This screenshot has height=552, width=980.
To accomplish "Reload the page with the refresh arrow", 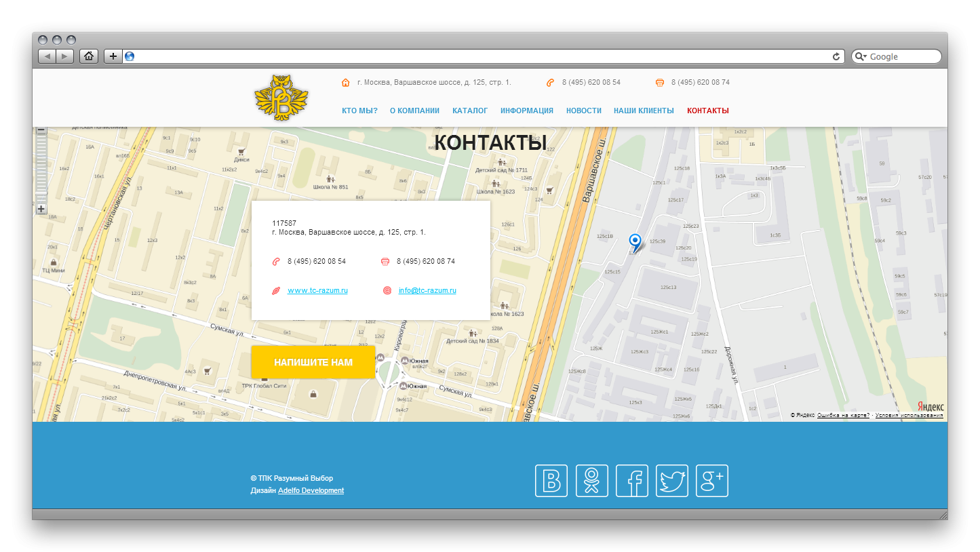I will coord(836,56).
